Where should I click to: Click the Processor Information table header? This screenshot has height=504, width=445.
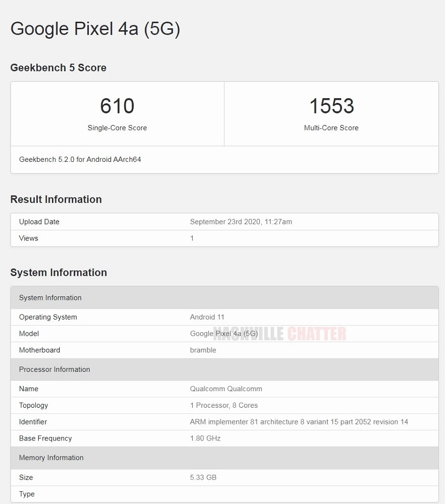225,369
